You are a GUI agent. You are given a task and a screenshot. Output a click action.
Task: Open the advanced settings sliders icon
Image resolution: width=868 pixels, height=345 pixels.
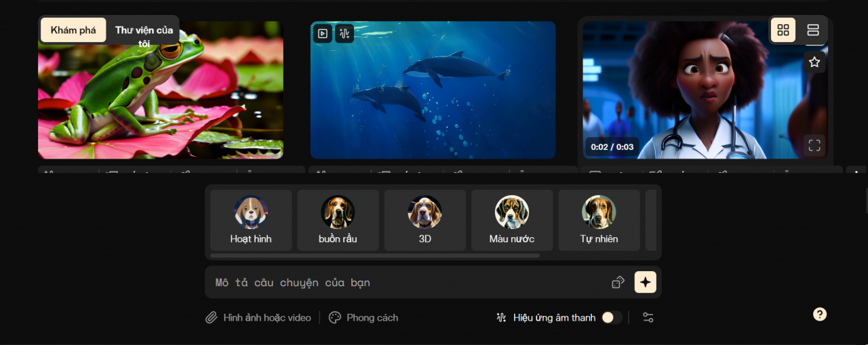pos(648,317)
